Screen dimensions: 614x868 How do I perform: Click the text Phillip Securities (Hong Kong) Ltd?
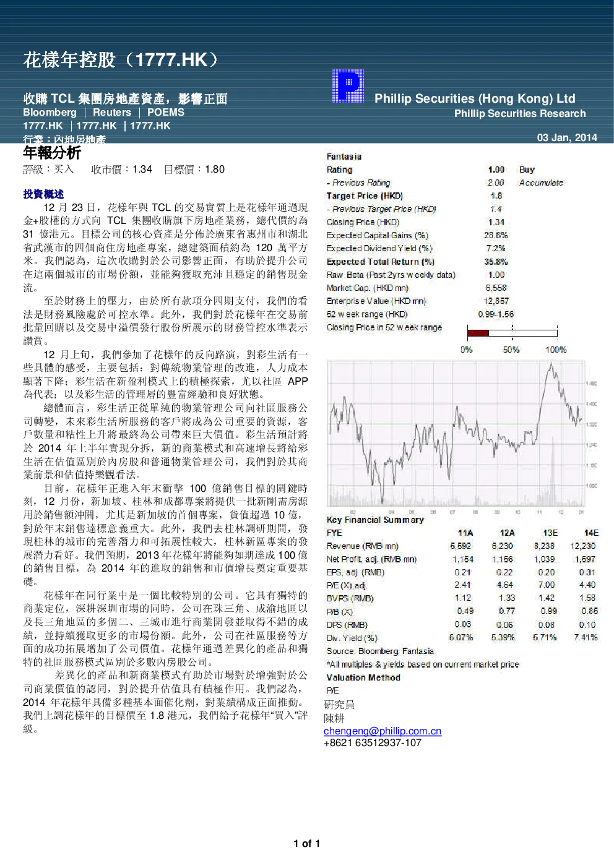pos(475,98)
